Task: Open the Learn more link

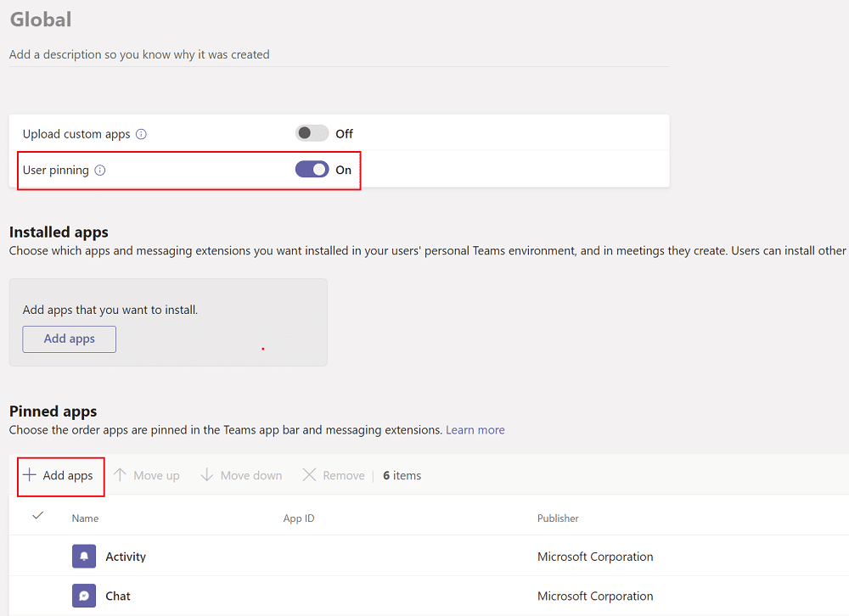Action: (475, 430)
